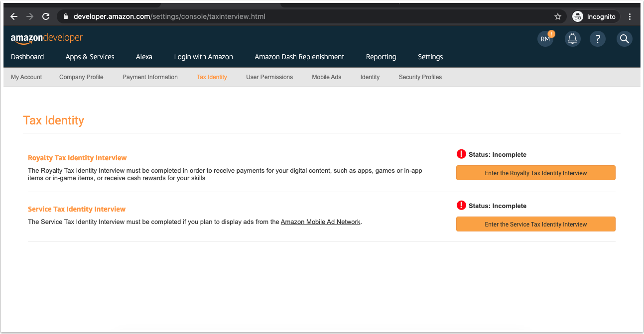Click the padlock site security icon

click(66, 16)
